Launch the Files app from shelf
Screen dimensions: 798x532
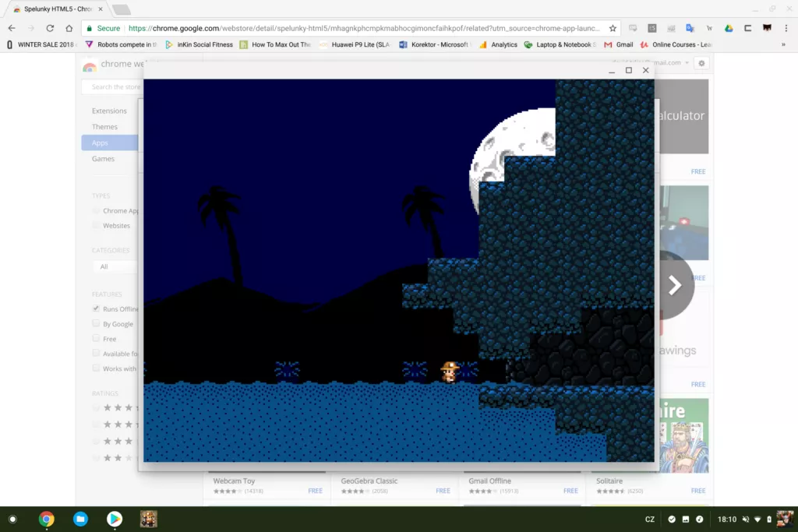click(x=80, y=519)
